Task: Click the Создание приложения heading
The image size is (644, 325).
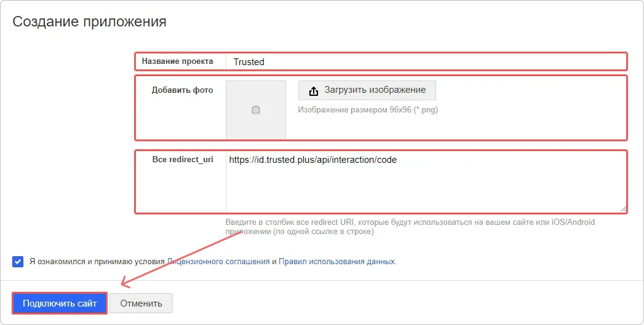Action: click(x=90, y=22)
